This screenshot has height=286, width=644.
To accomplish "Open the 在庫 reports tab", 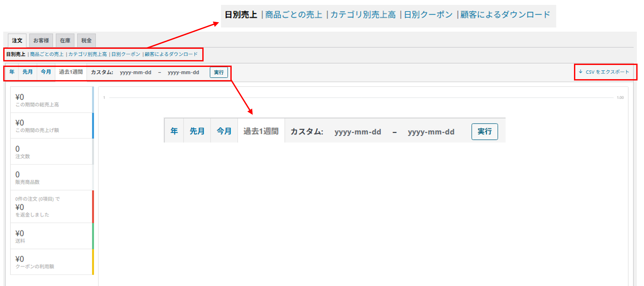I will pyautogui.click(x=65, y=40).
